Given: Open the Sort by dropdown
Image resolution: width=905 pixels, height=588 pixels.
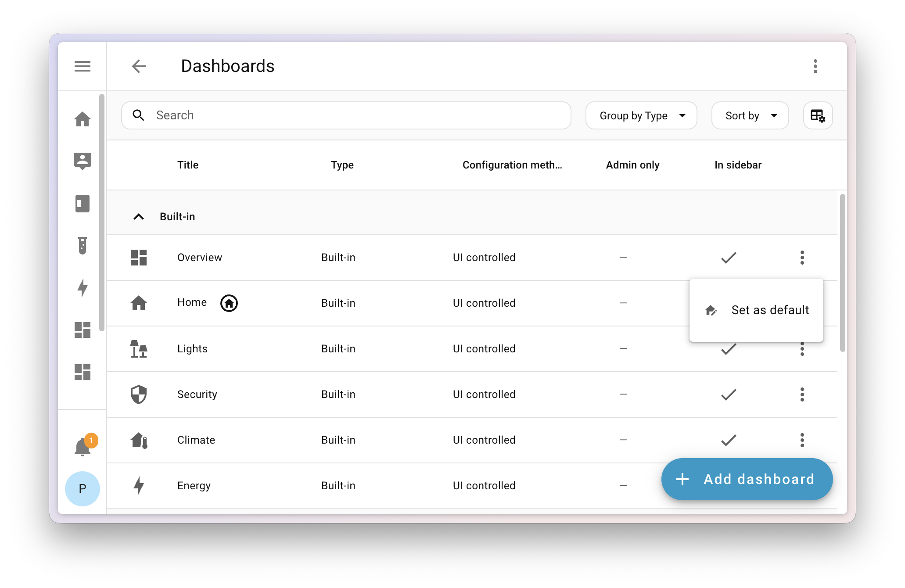Looking at the screenshot, I should click(750, 115).
